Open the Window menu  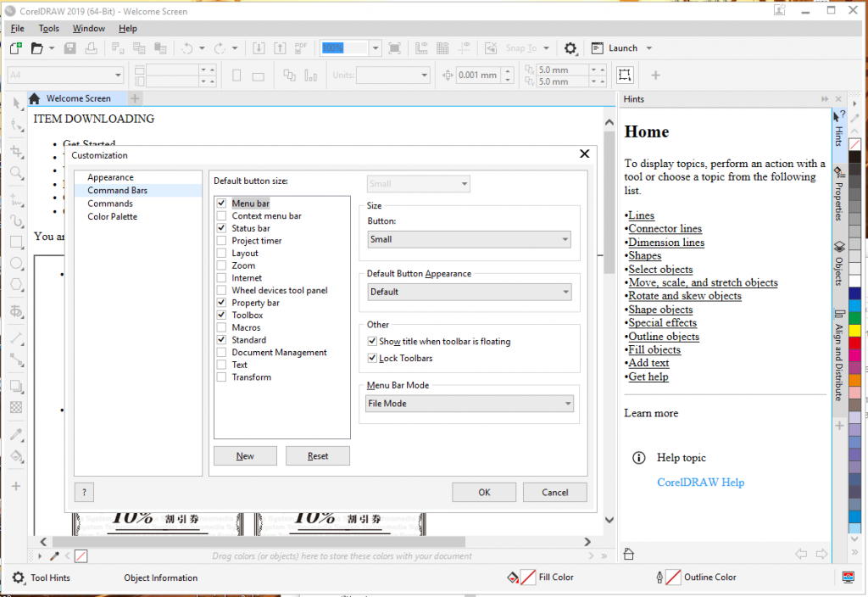88,28
